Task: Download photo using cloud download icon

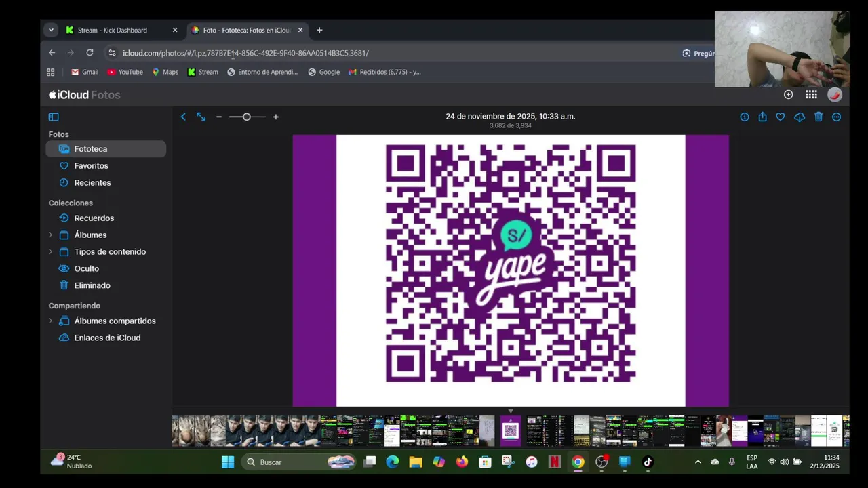Action: (x=800, y=117)
